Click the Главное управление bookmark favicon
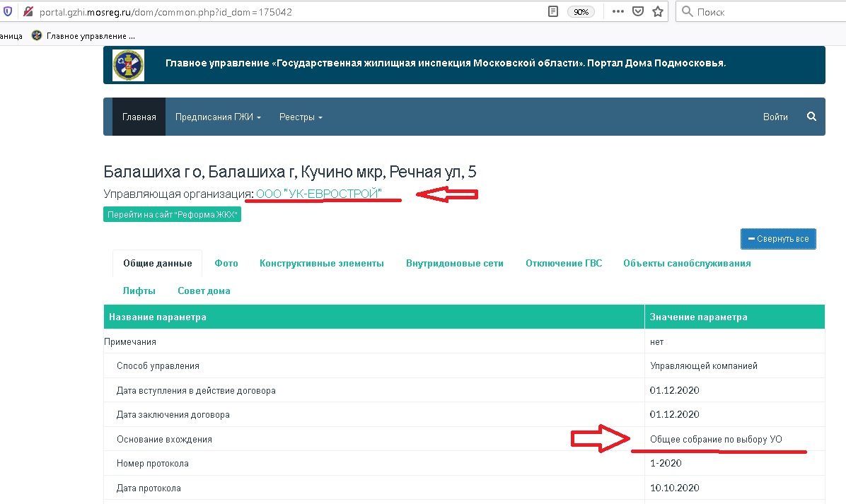 coord(37,35)
